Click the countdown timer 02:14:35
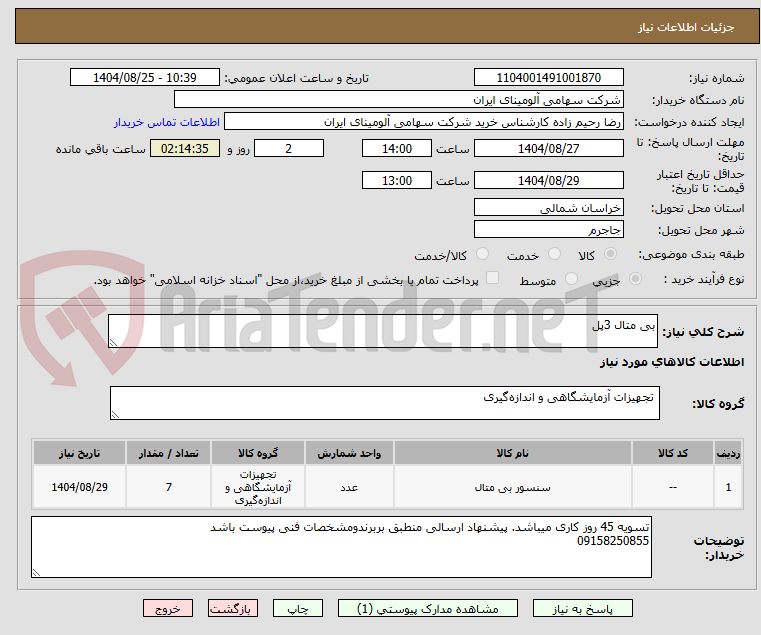Image resolution: width=761 pixels, height=635 pixels. pos(185,149)
